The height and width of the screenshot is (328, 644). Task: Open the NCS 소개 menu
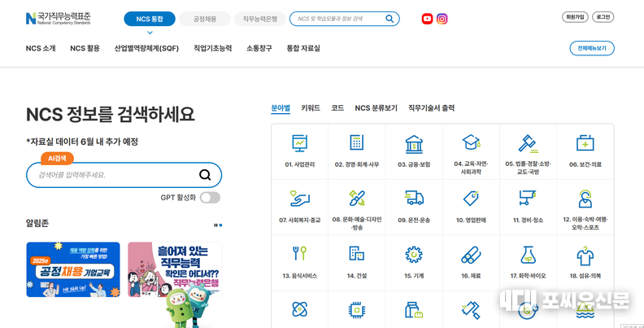point(41,48)
